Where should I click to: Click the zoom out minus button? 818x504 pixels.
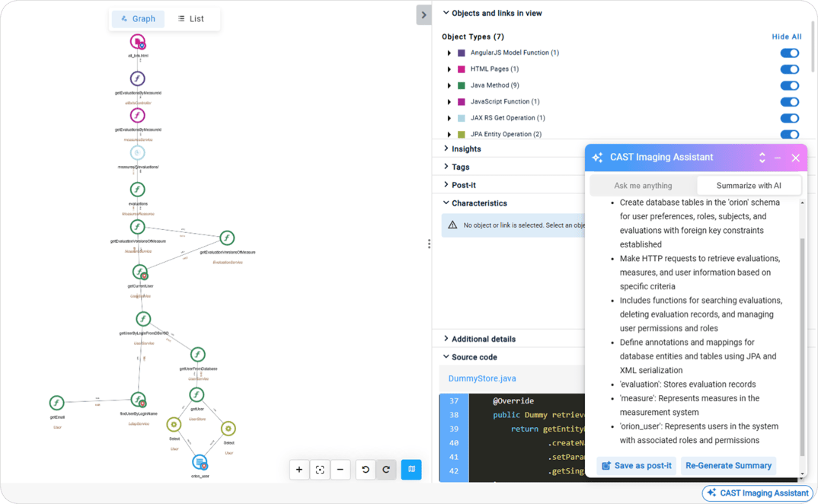tap(340, 470)
